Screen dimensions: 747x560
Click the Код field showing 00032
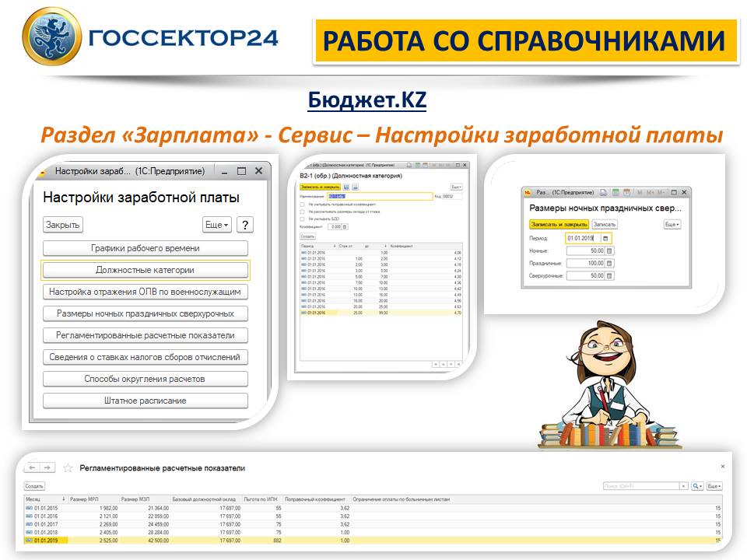[x=452, y=196]
